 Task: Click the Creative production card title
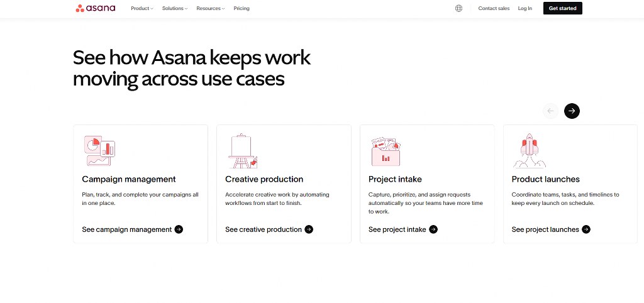pos(264,179)
